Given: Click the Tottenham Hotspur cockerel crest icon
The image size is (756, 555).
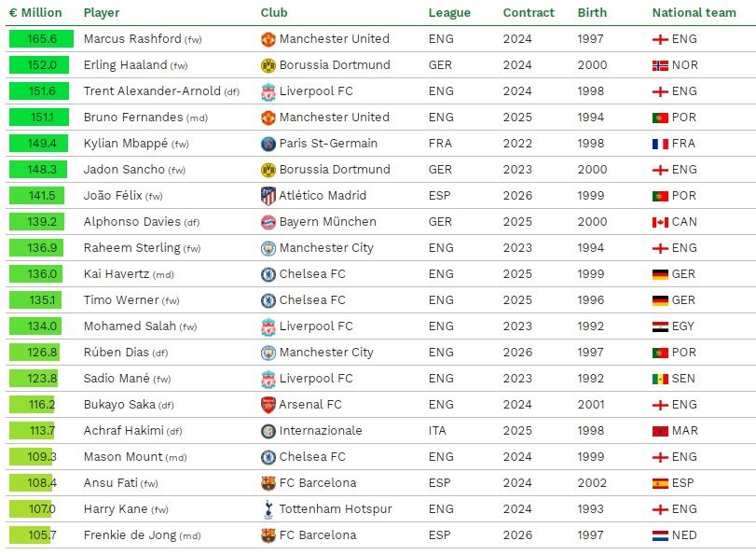Looking at the screenshot, I should (268, 509).
